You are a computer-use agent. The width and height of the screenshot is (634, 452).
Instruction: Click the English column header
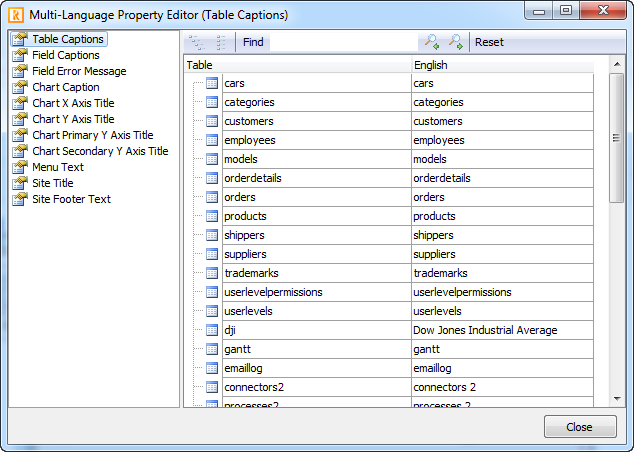(x=503, y=65)
